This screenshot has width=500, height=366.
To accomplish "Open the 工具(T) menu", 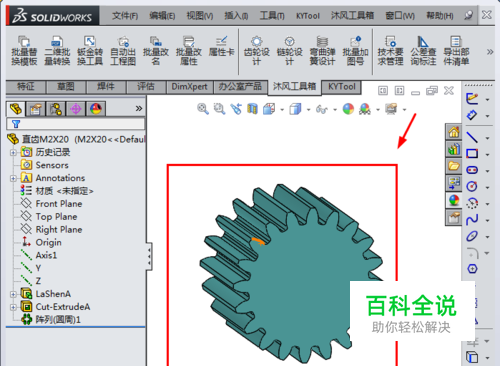I will pyautogui.click(x=272, y=16).
